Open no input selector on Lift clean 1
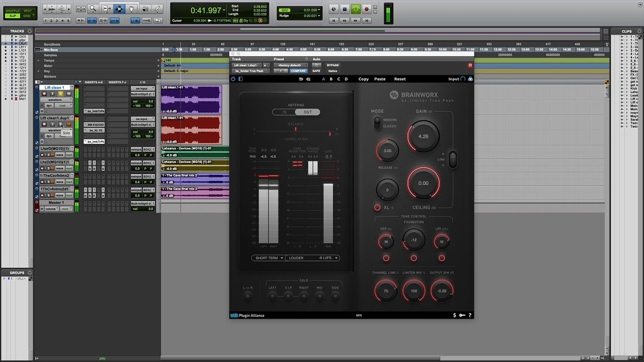This screenshot has width=644, height=362. pos(142,88)
